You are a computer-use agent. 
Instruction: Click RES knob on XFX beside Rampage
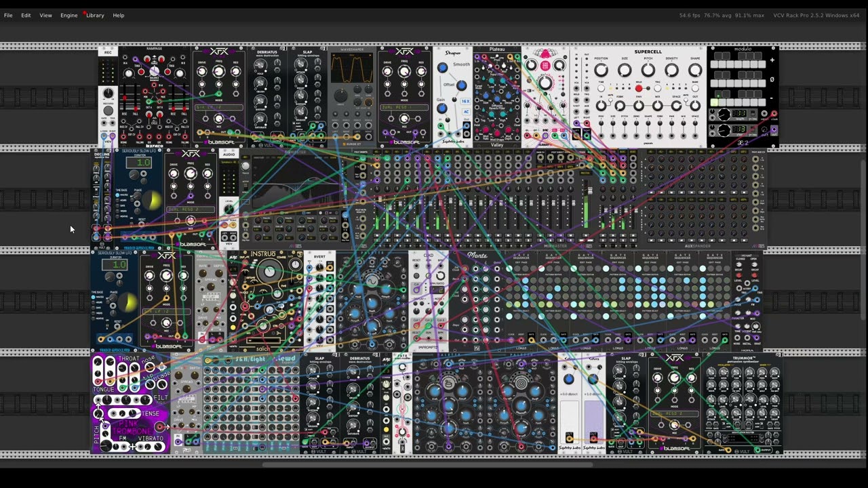235,72
